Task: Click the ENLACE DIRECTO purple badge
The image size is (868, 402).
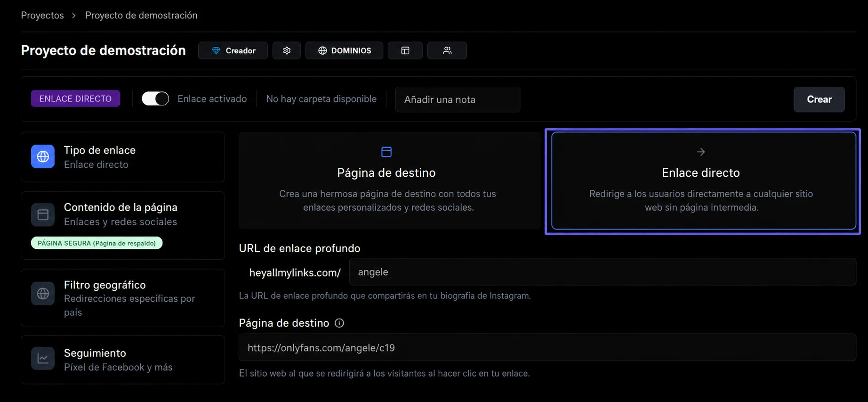Action: [75, 98]
